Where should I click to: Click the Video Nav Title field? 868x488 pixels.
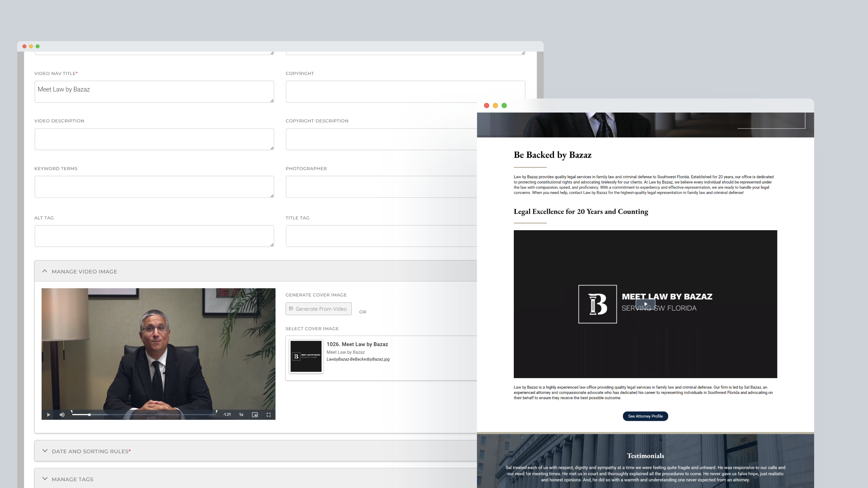point(154,91)
